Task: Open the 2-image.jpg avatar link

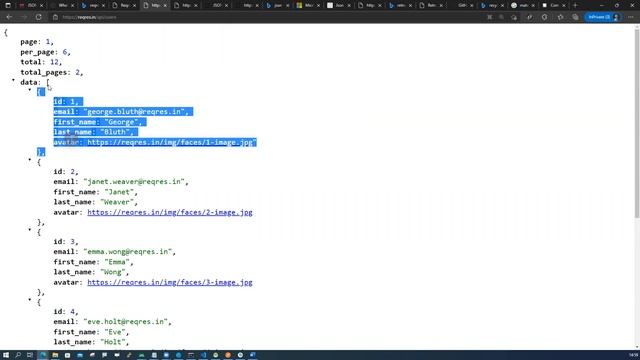Action: [170, 212]
